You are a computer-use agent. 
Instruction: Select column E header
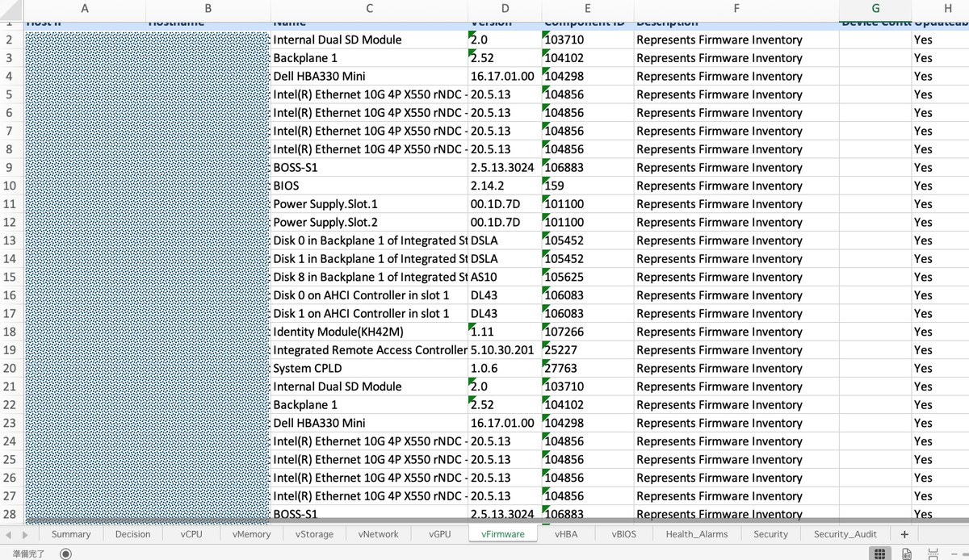pyautogui.click(x=588, y=9)
